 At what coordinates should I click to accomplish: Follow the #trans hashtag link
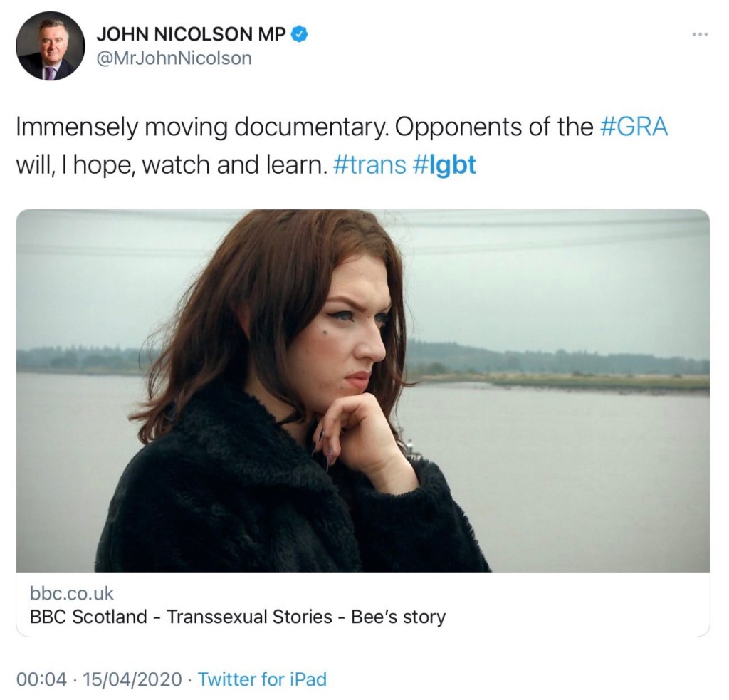pyautogui.click(x=369, y=166)
